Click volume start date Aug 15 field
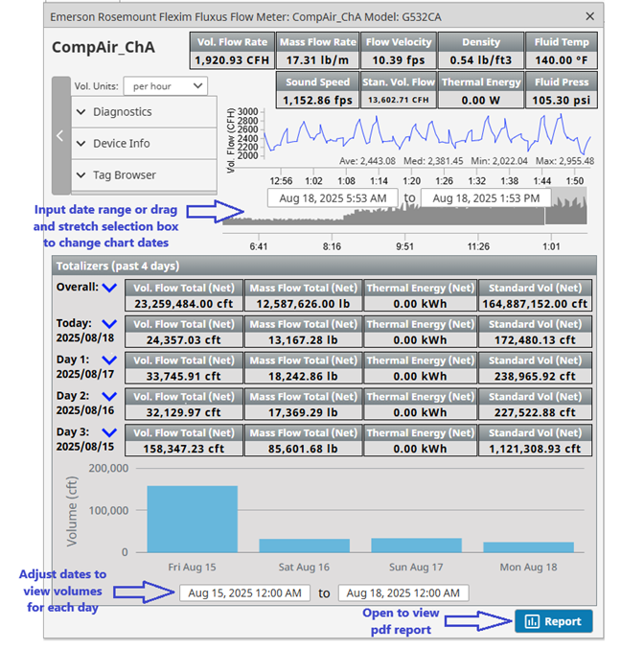Viewport: 644px width, 650px height. (245, 592)
